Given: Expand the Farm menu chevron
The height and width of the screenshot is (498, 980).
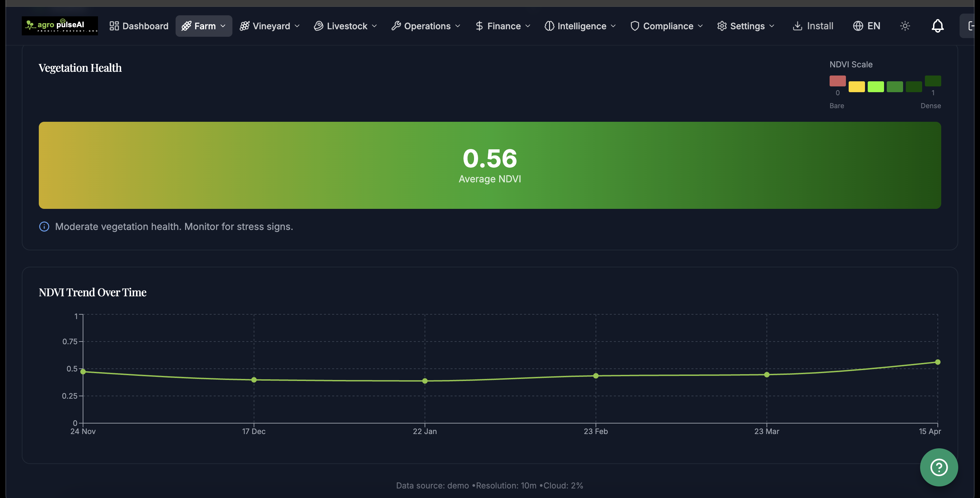Looking at the screenshot, I should pos(223,26).
